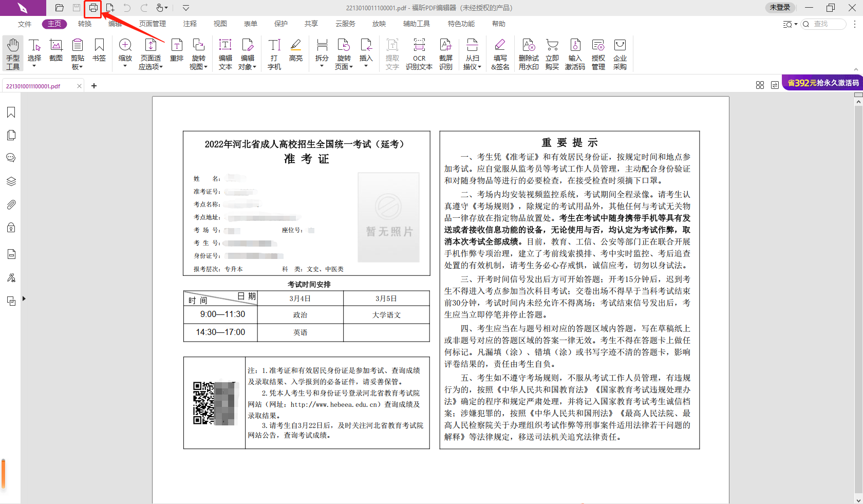Switch to the 视图 ribbon tab
The image size is (863, 504).
click(x=220, y=24)
